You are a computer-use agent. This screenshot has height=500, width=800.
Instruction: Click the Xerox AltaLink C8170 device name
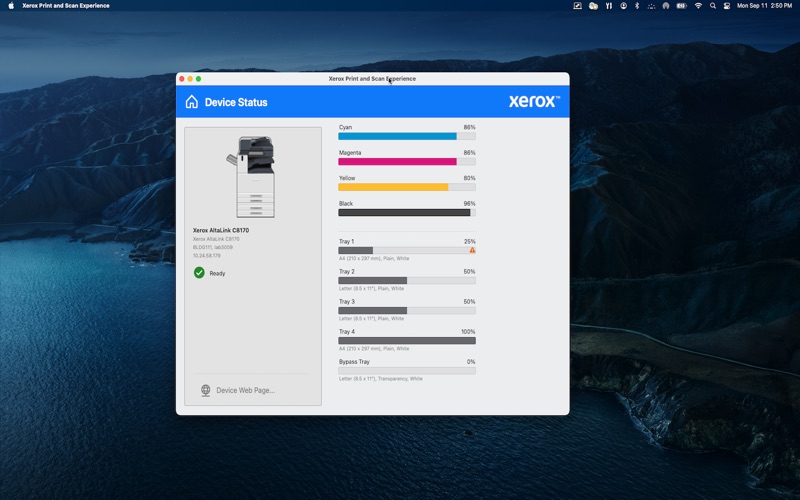(x=221, y=230)
